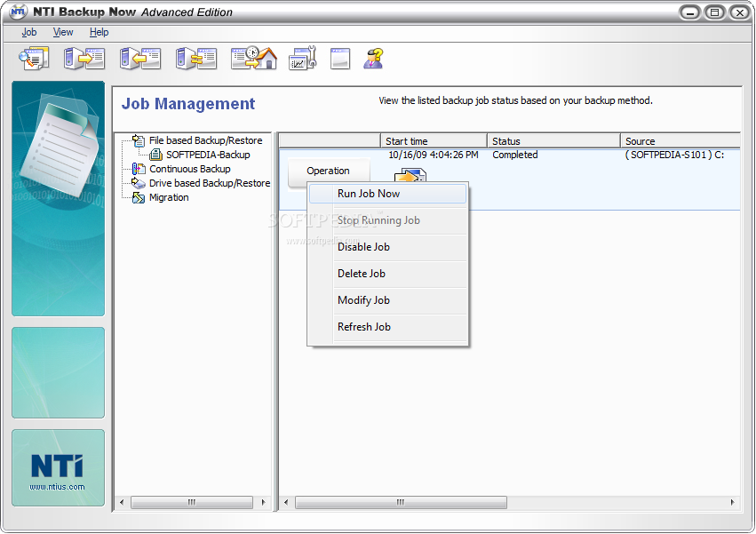Screen dimensions: 756x534
Task: Choose Modify Job in the menu
Action: click(x=387, y=300)
